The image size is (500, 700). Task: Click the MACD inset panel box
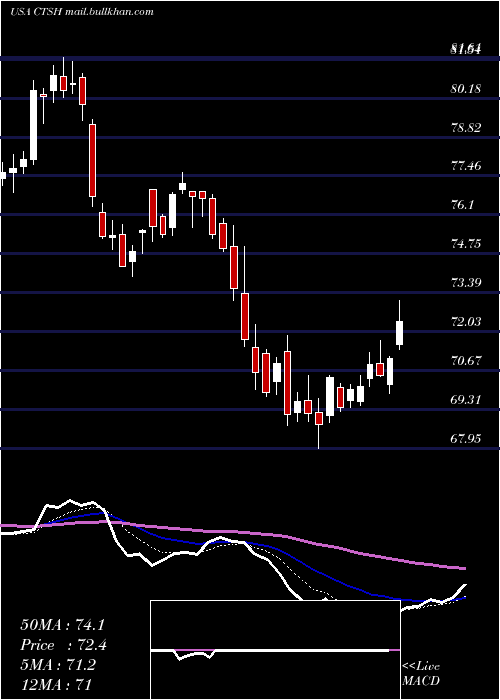click(x=275, y=650)
